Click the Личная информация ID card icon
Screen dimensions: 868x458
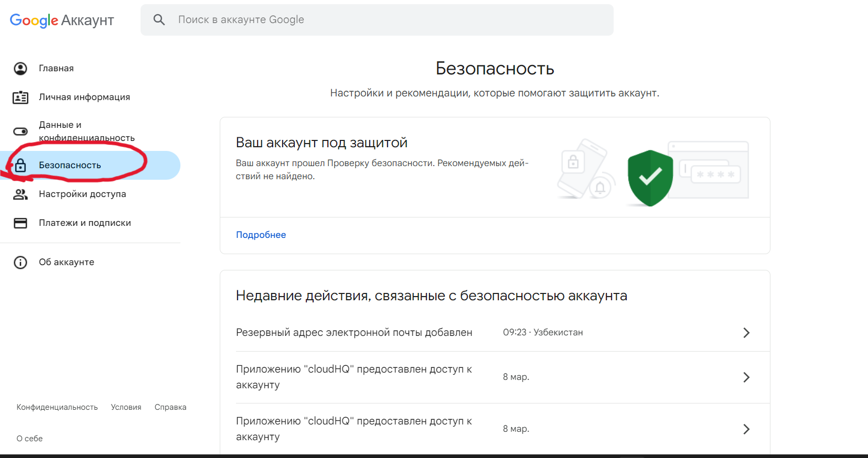point(20,97)
